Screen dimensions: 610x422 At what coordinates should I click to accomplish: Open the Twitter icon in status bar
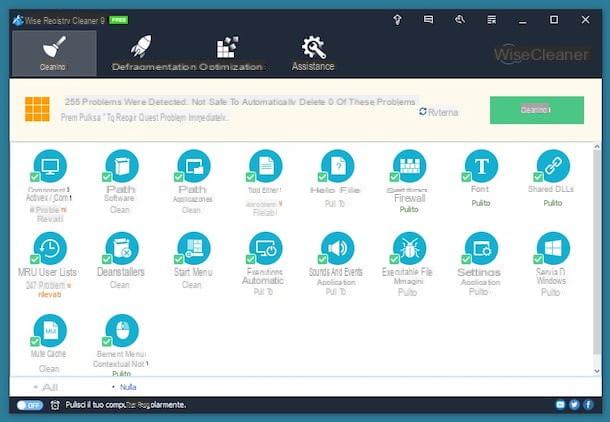point(574,405)
